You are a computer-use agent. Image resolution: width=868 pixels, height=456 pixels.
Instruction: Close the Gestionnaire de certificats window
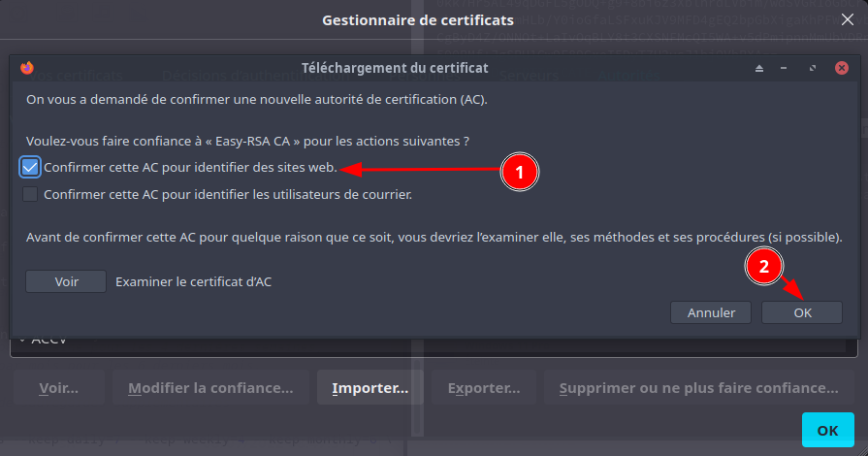pos(846,19)
